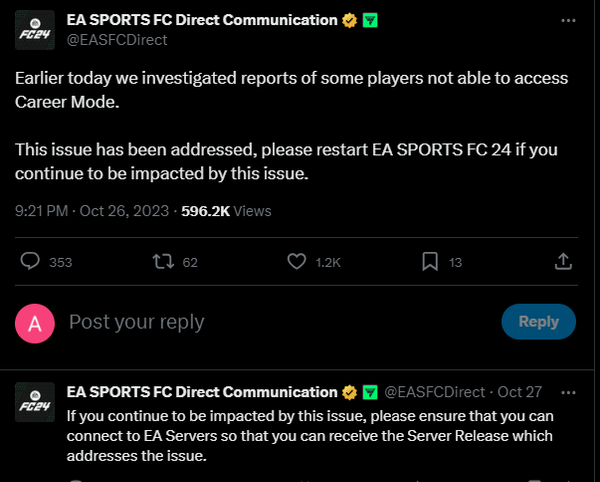Viewport: 600px width, 482px height.
Task: Click the green affiliate badge in main post header
Action: (368, 20)
